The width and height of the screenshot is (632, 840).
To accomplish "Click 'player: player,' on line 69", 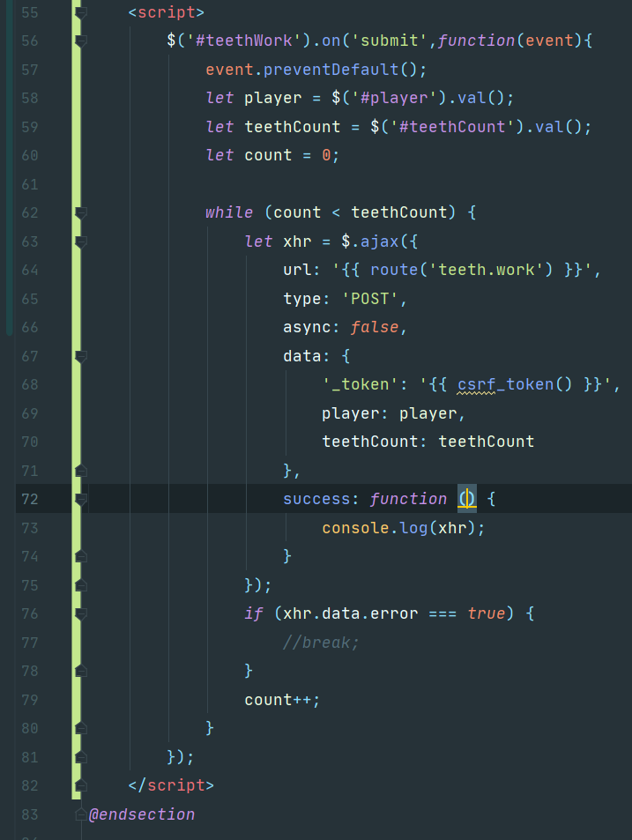I will (x=394, y=413).
